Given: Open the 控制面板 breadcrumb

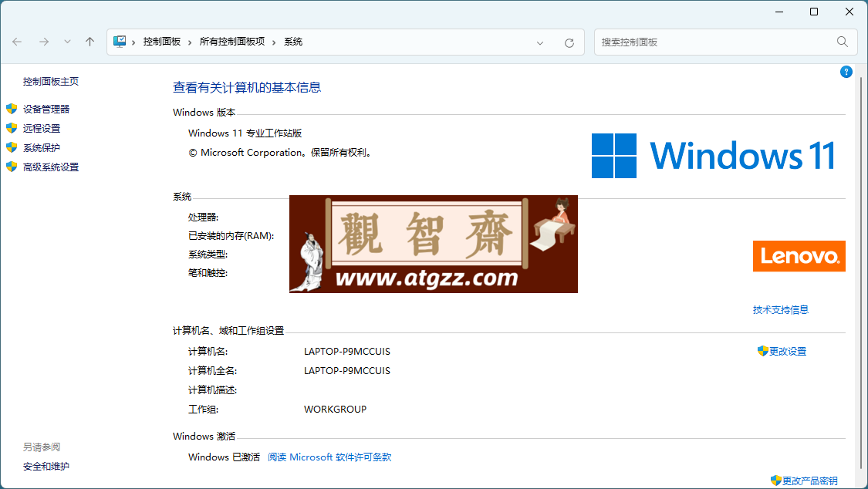Looking at the screenshot, I should coord(162,42).
